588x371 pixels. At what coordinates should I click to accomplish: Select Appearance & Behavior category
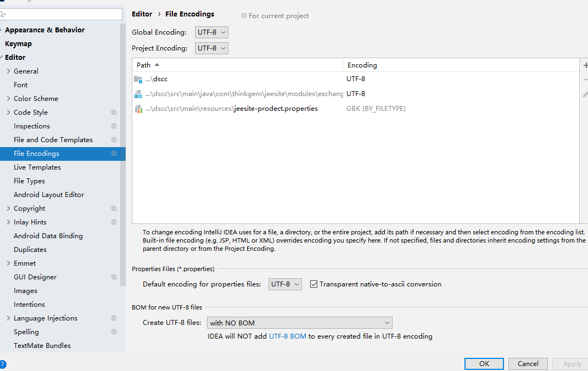[44, 30]
